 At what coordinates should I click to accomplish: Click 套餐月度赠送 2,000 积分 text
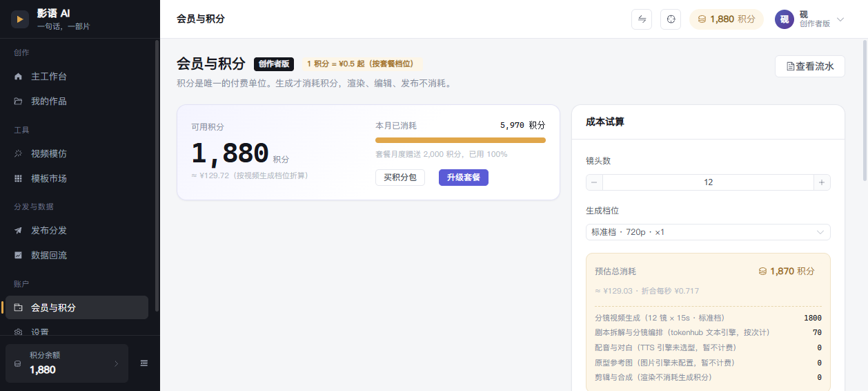(441, 154)
